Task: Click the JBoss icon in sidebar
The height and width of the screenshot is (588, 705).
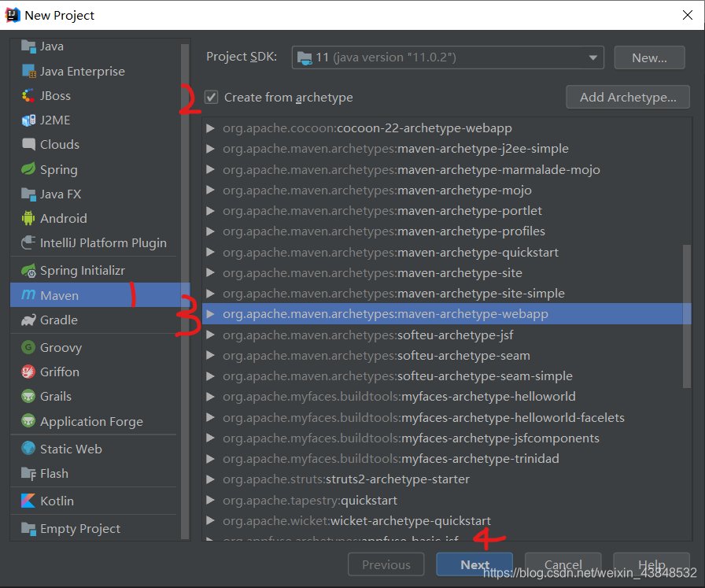Action: point(28,96)
